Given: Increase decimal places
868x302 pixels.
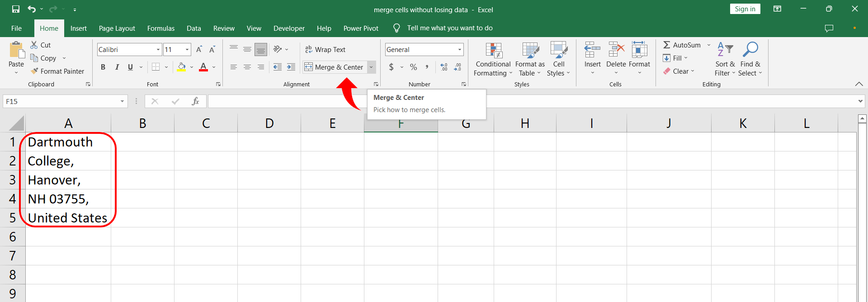Looking at the screenshot, I should (444, 67).
